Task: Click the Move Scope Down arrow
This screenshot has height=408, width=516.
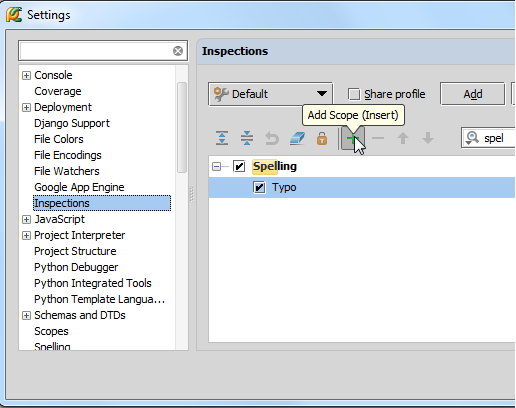Action: (x=428, y=138)
